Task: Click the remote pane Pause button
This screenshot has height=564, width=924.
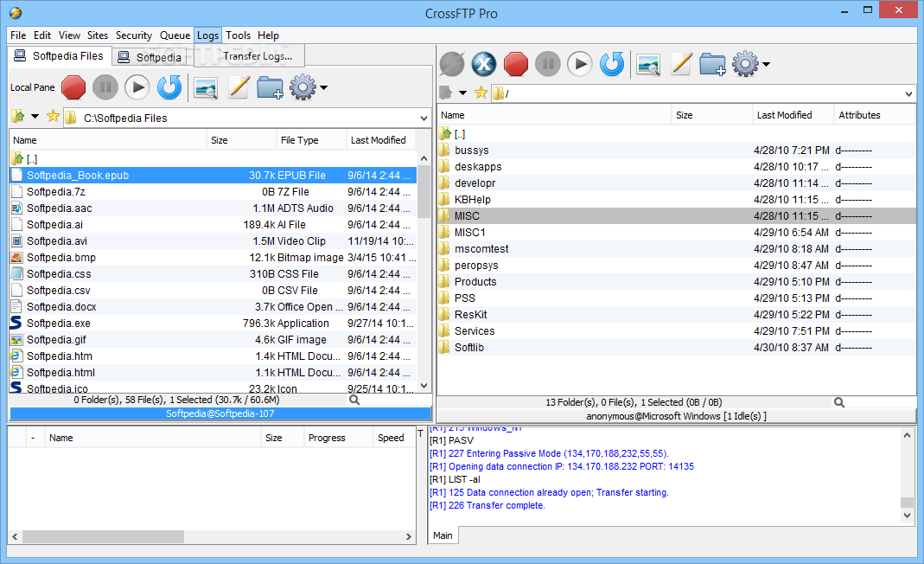Action: coord(547,64)
